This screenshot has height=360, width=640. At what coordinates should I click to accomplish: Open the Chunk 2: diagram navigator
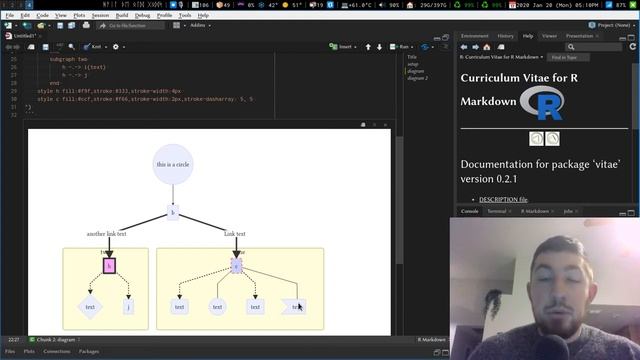pyautogui.click(x=55, y=340)
